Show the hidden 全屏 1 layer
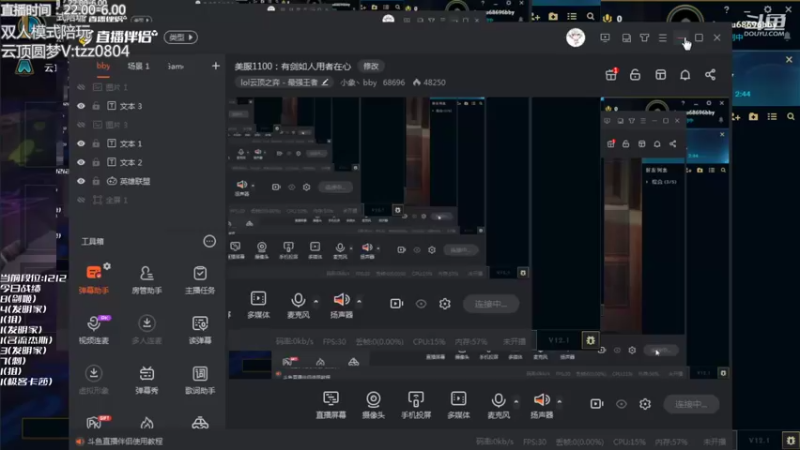The height and width of the screenshot is (450, 800). 81,200
